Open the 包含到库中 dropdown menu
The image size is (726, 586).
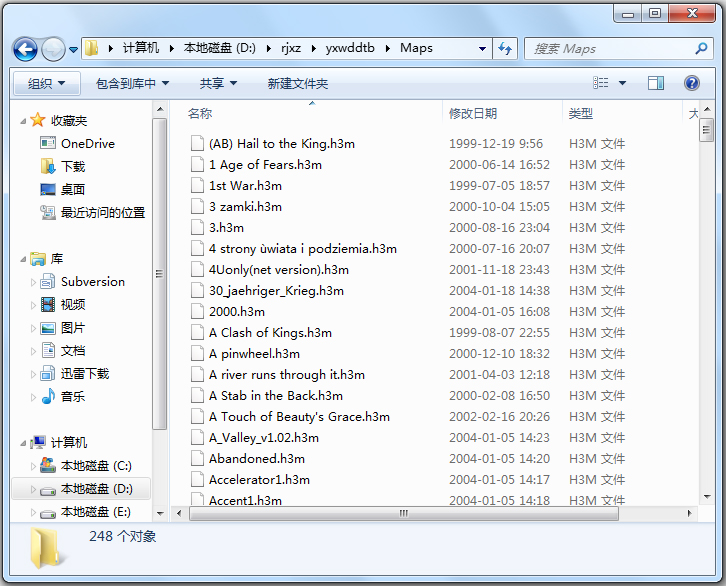pyautogui.click(x=132, y=83)
